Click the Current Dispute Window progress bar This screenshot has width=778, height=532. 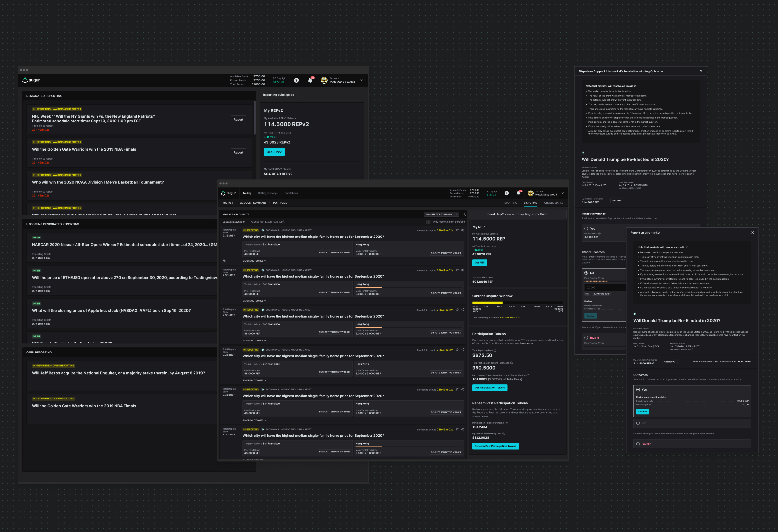point(518,303)
